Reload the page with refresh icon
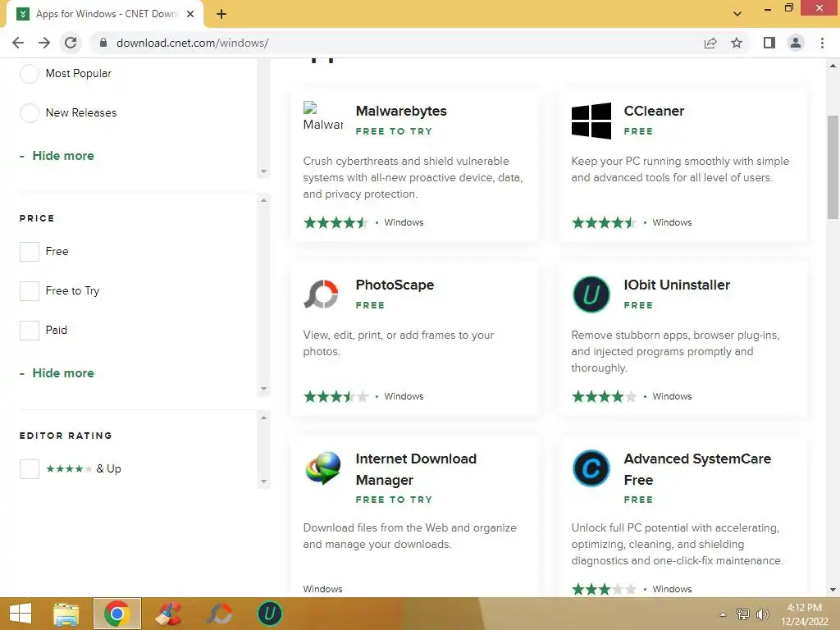The width and height of the screenshot is (840, 630). 71,43
